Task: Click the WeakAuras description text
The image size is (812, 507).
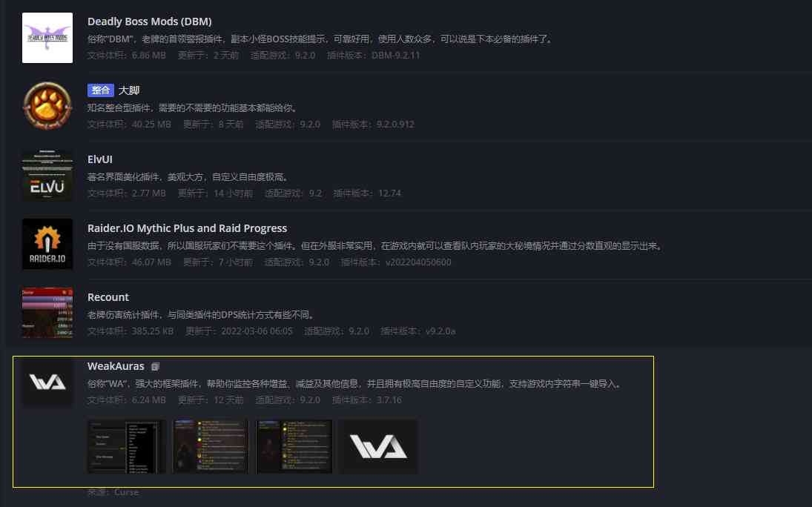Action: 354,384
